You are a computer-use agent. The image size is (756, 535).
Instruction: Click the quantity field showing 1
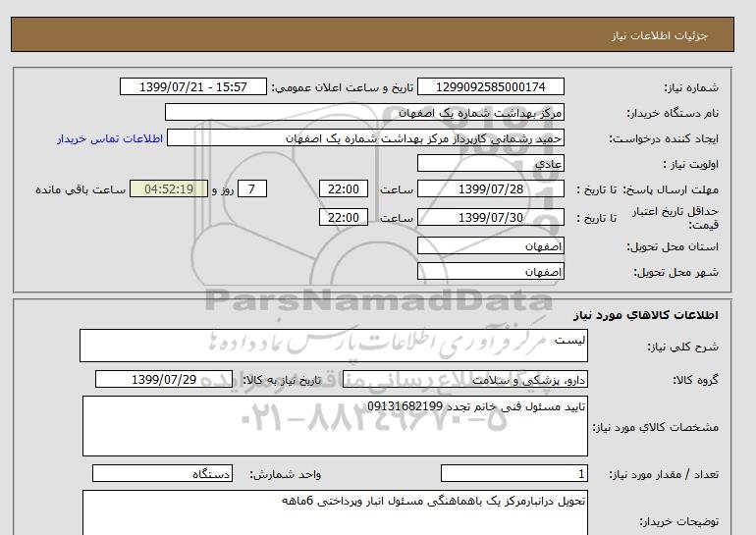(513, 474)
